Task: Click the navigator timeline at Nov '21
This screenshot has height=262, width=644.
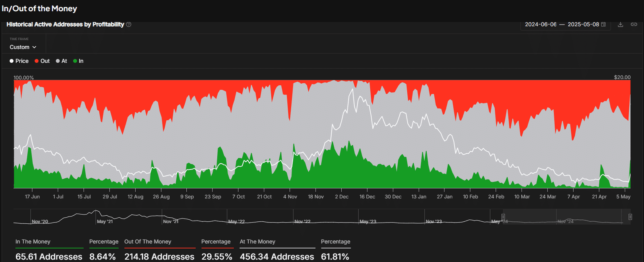Action: 171,221
